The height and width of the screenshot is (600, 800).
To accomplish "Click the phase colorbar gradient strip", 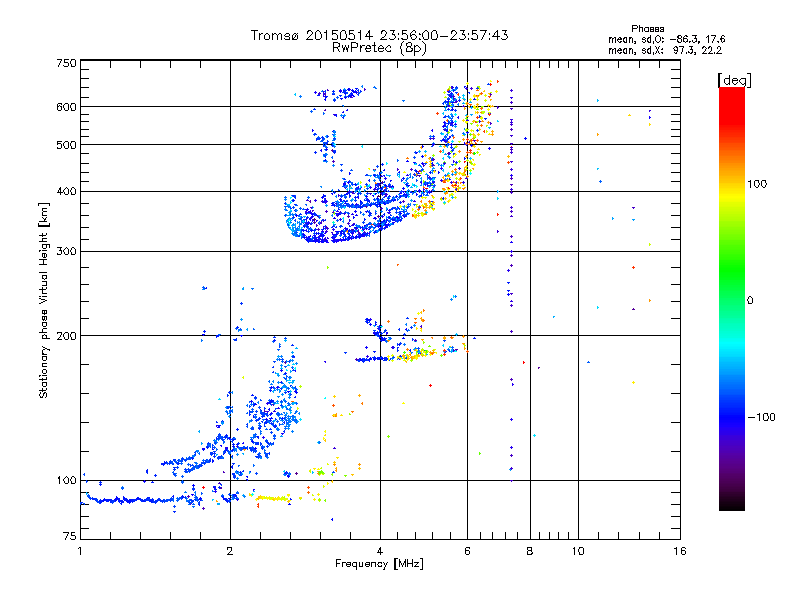I will pyautogui.click(x=732, y=298).
